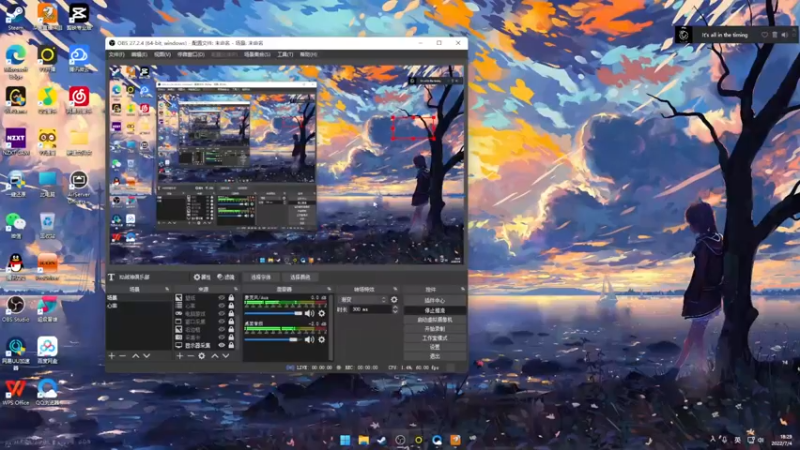Image resolution: width=800 pixels, height=450 pixels.
Task: Toggle visibility eye of 显示器采集 source
Action: tap(221, 345)
